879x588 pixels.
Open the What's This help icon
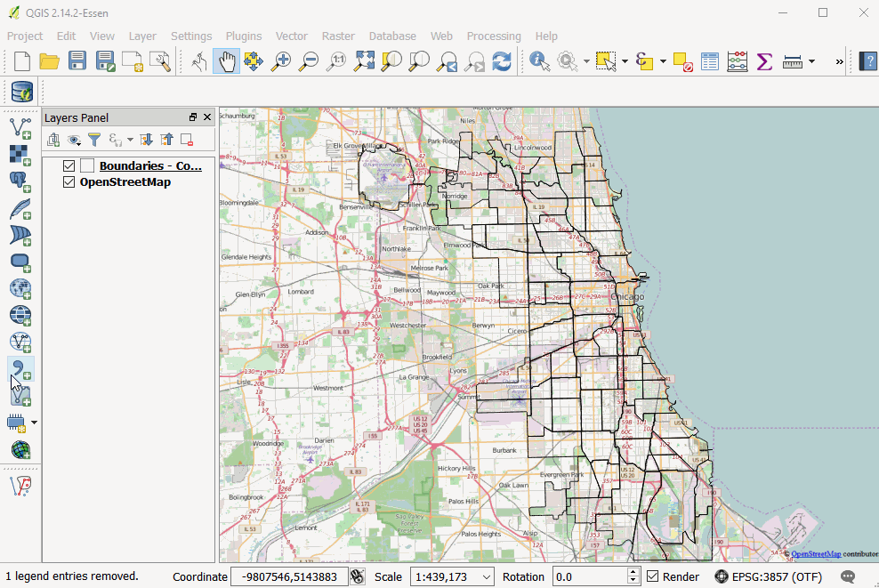point(867,61)
